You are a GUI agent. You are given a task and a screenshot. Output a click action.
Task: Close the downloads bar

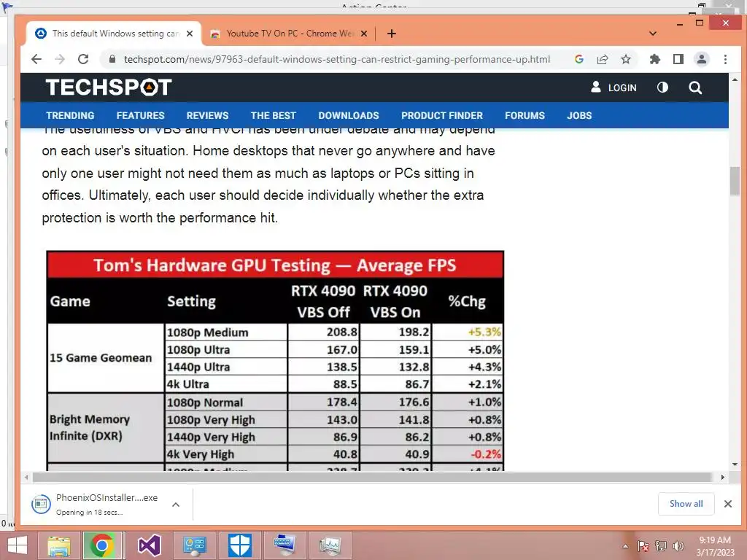(728, 504)
